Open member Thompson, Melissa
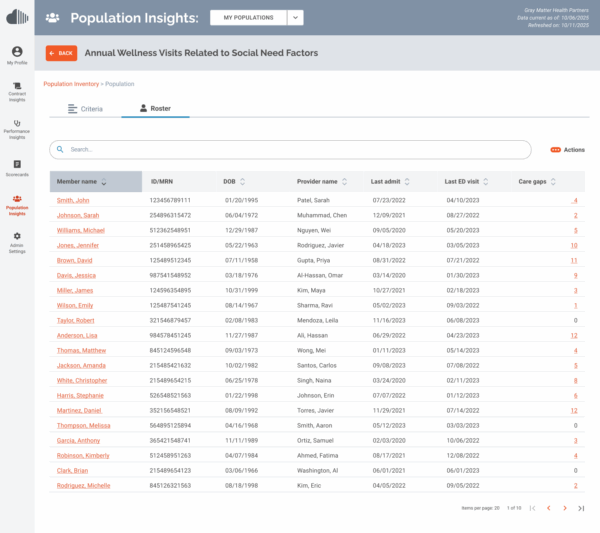This screenshot has height=533, width=600. click(83, 425)
